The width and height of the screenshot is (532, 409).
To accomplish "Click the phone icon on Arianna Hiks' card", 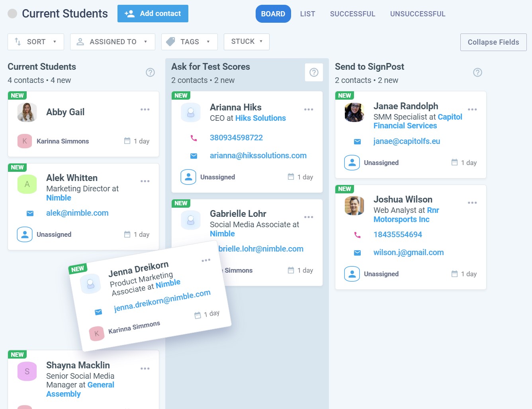I will pyautogui.click(x=194, y=138).
